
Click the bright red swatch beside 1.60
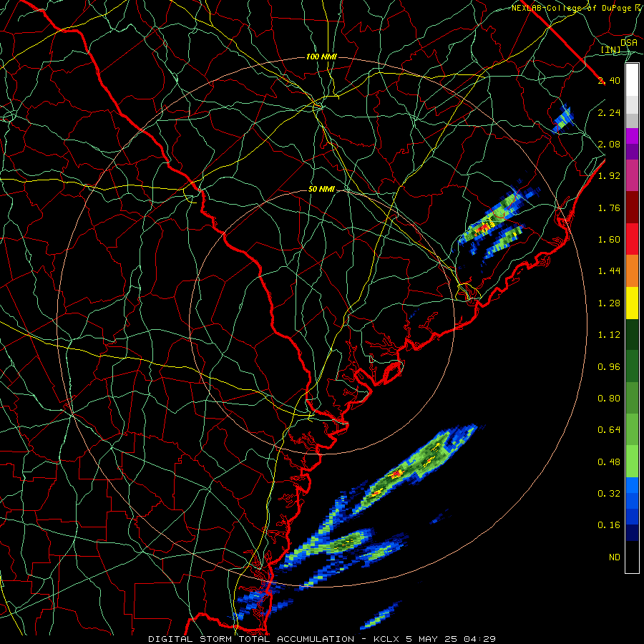(x=632, y=239)
